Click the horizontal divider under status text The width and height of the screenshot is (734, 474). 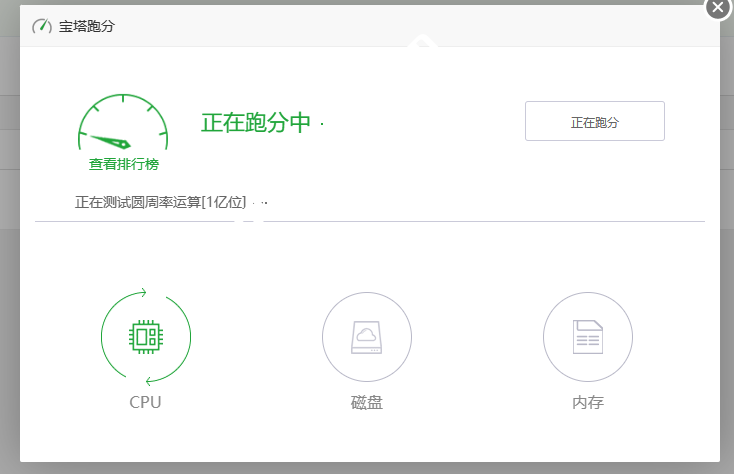click(369, 220)
